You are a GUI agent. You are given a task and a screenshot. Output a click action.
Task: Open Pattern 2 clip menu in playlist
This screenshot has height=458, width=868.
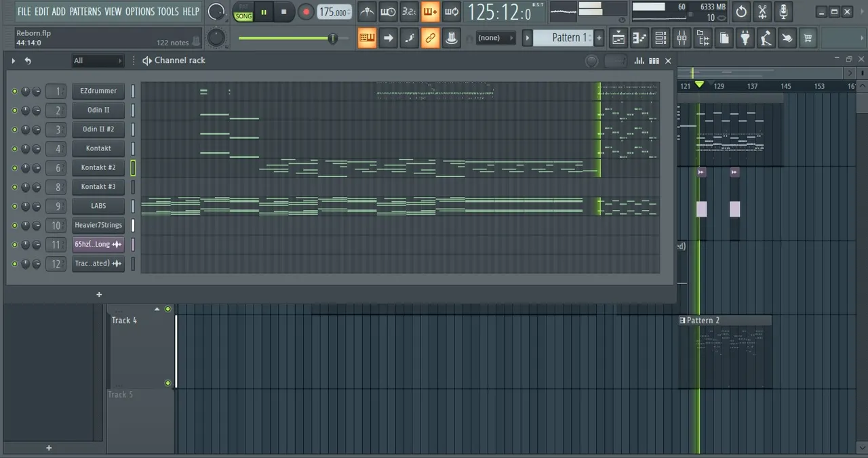682,320
